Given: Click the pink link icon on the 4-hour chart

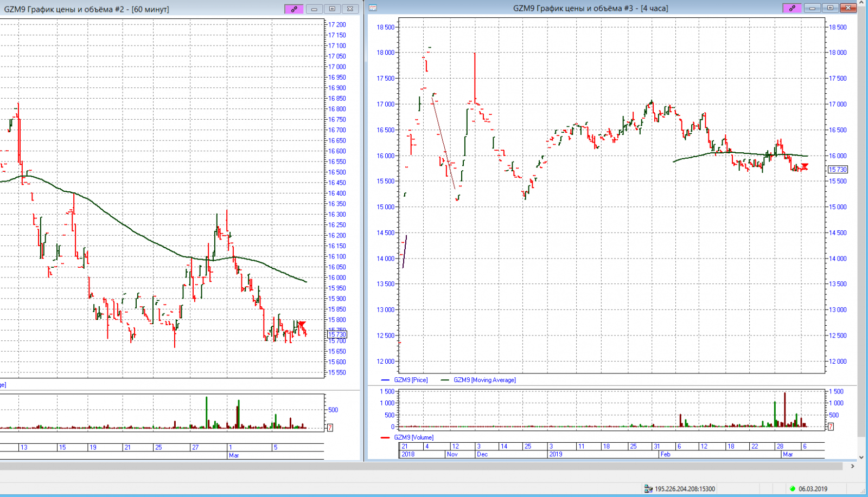Looking at the screenshot, I should click(792, 8).
